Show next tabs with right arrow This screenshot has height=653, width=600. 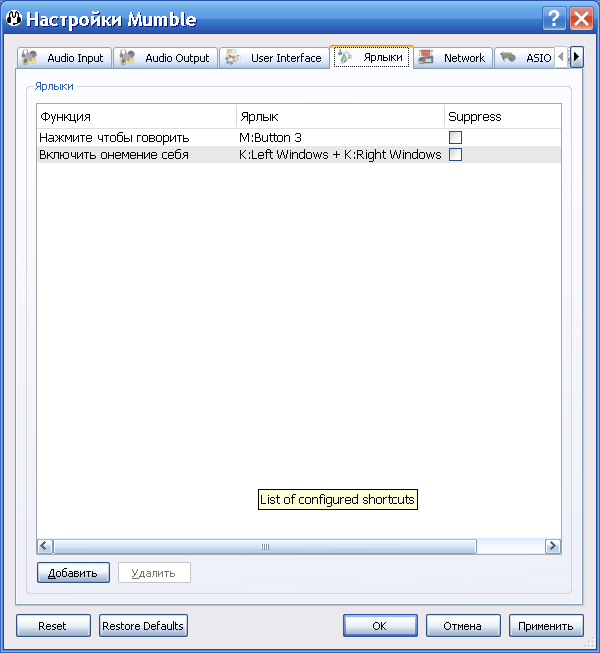(x=577, y=57)
